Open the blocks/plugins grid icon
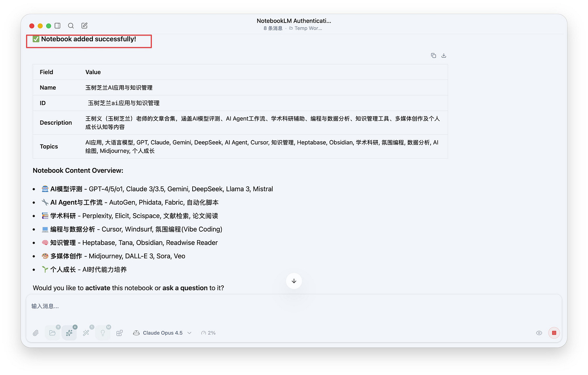This screenshot has height=375, width=588. (120, 333)
